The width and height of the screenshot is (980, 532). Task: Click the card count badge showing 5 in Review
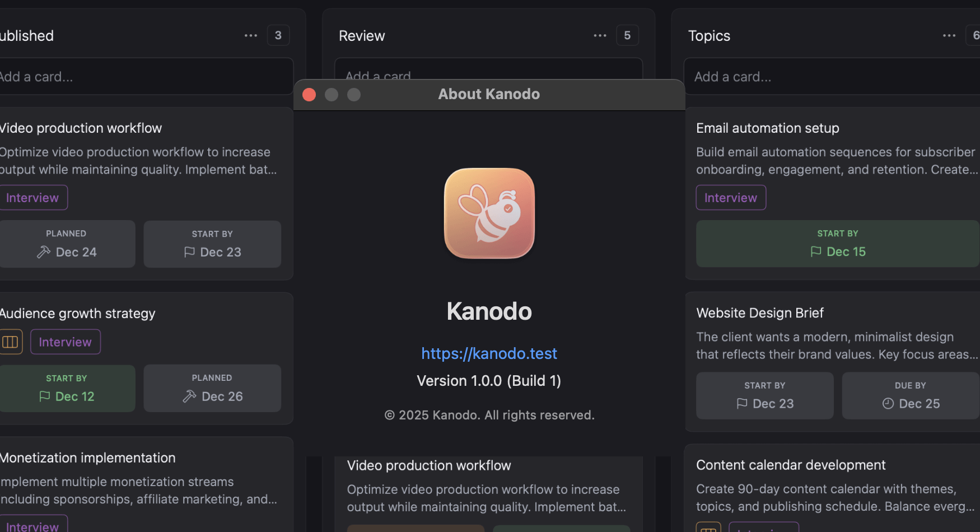[627, 35]
